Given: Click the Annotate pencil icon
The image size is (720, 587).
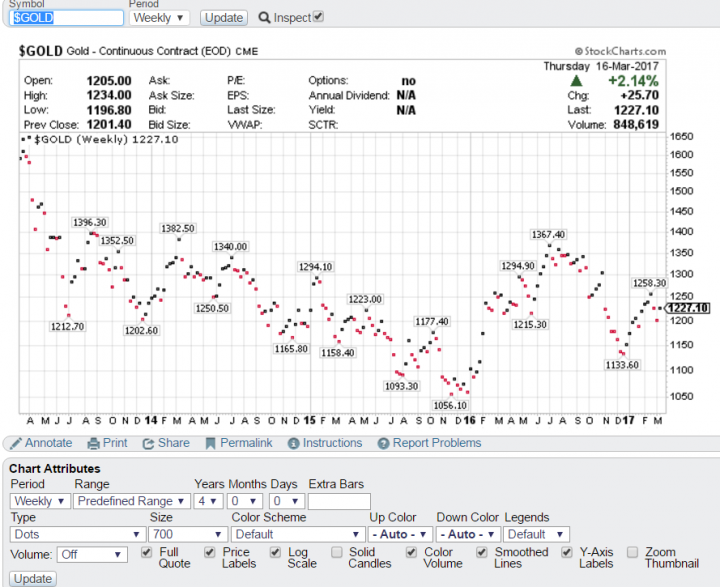Looking at the screenshot, I should click(15, 443).
